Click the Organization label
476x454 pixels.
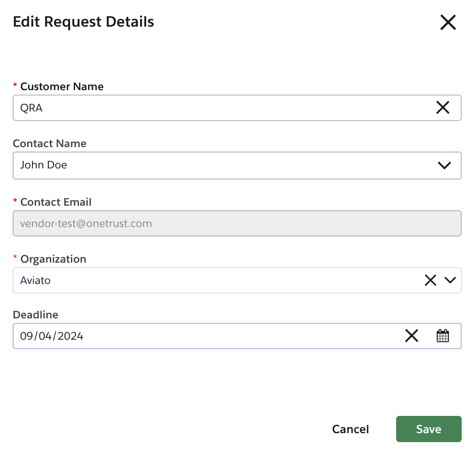coord(53,259)
